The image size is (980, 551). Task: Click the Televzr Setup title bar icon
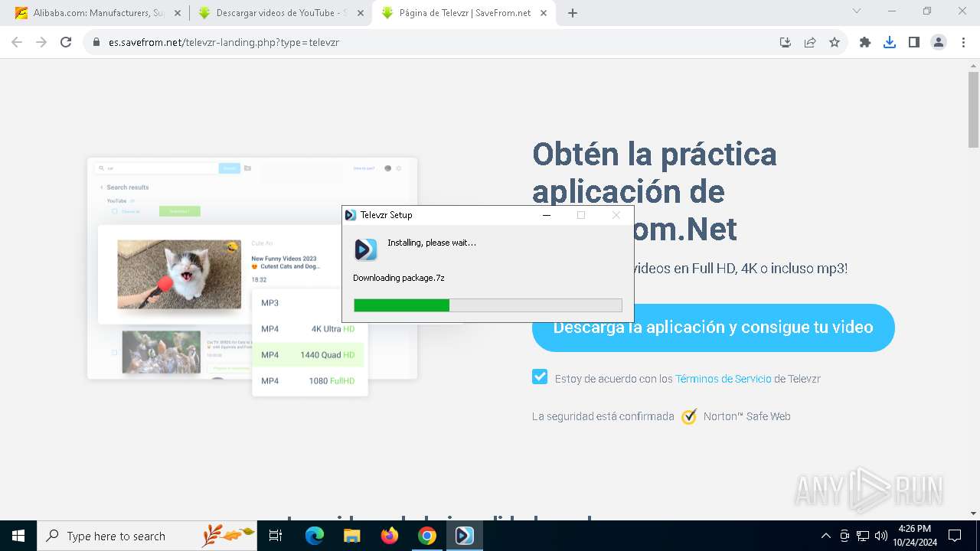pos(351,215)
